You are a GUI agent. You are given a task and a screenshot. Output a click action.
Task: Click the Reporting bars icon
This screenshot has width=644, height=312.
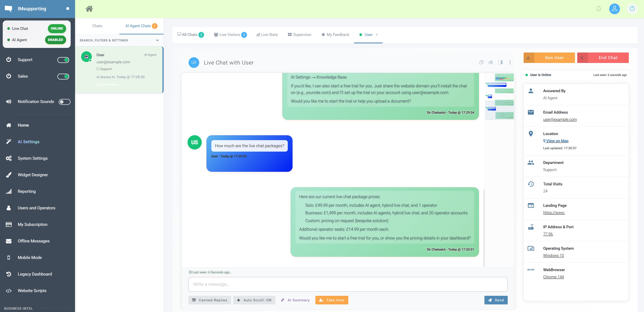pyautogui.click(x=9, y=191)
